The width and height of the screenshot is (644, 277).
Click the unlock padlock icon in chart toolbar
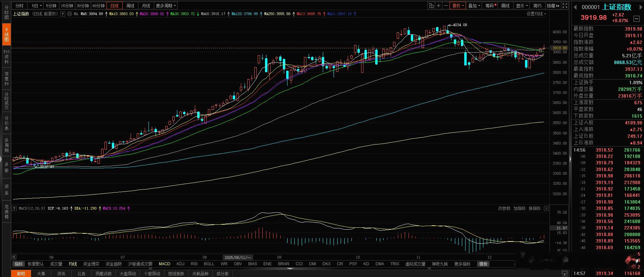click(431, 6)
